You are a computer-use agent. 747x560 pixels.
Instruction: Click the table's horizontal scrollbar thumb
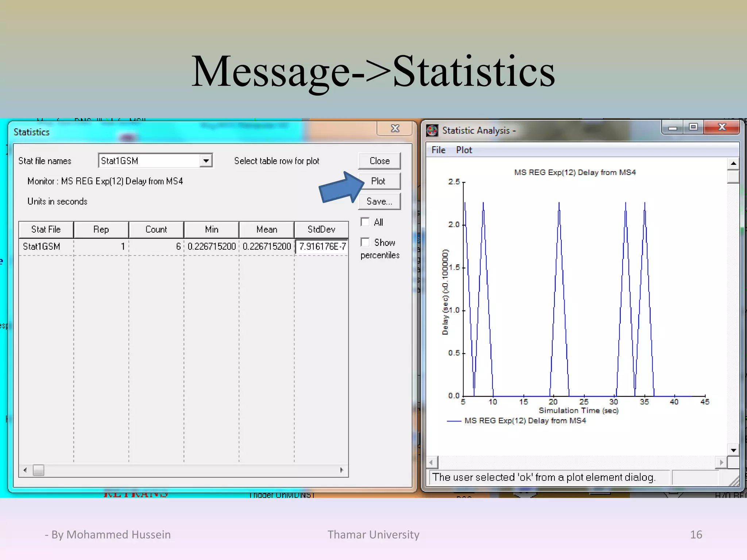coord(38,470)
